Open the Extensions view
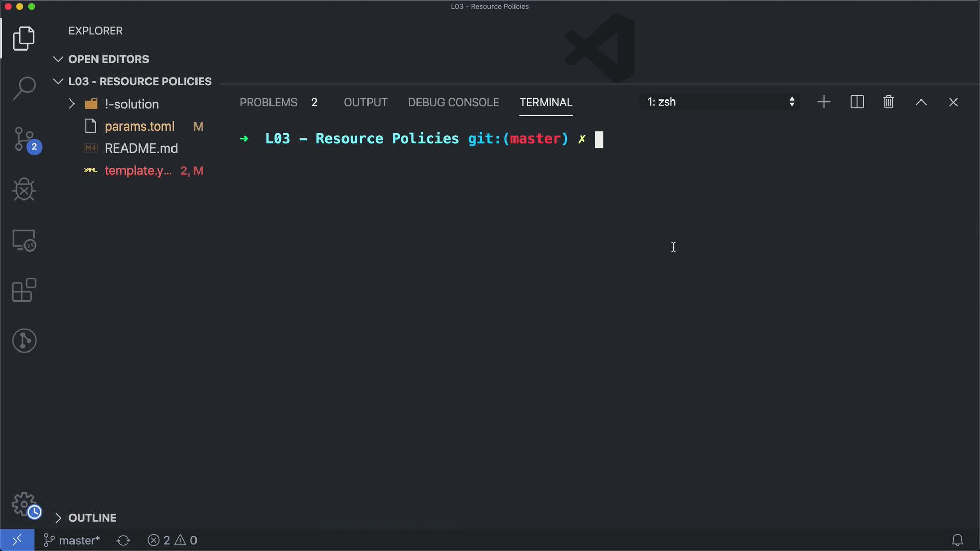 point(24,290)
